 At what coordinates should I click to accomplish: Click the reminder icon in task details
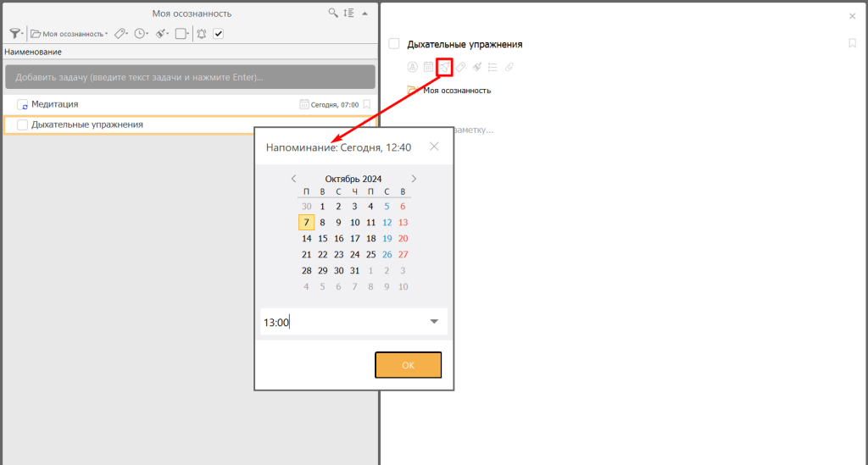click(444, 66)
